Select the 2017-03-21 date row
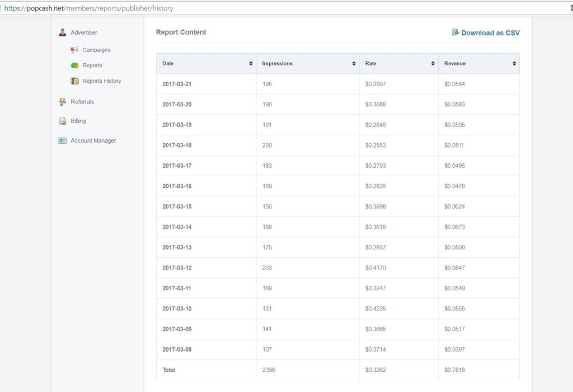The width and height of the screenshot is (573, 392). coord(177,84)
